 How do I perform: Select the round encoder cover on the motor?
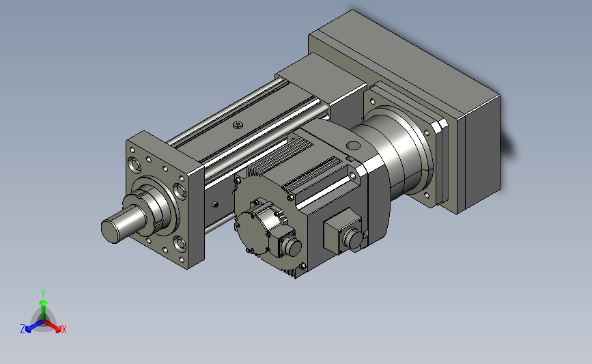(252, 233)
